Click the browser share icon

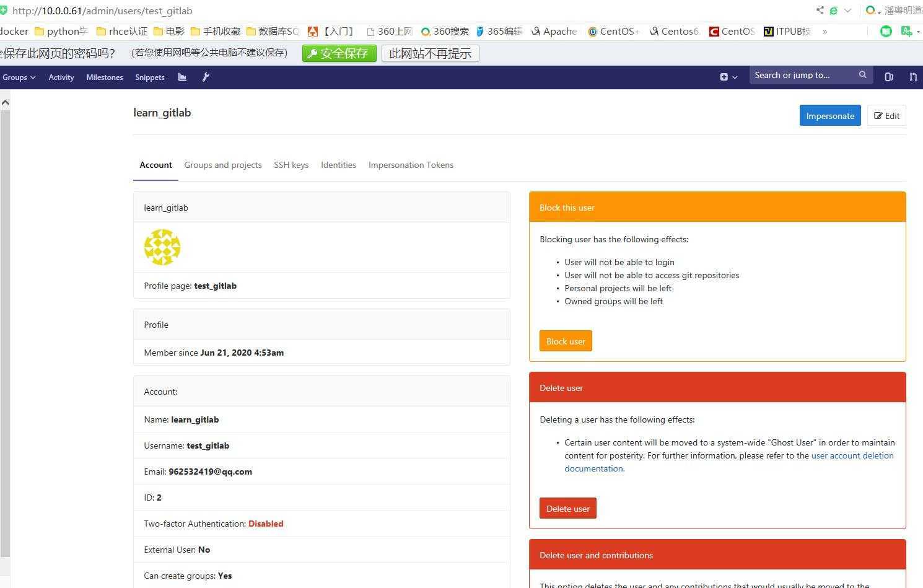820,10
